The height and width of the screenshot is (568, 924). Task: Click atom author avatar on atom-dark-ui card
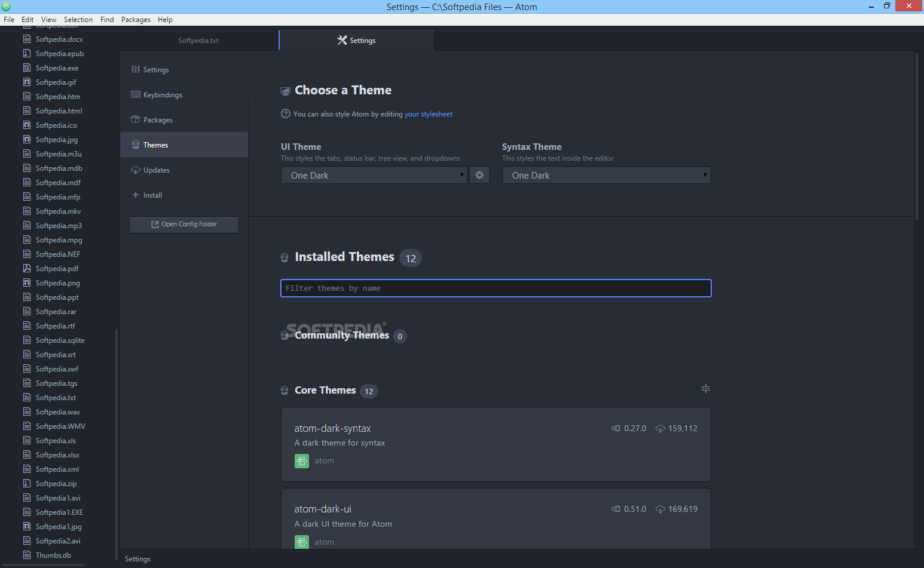pos(302,542)
